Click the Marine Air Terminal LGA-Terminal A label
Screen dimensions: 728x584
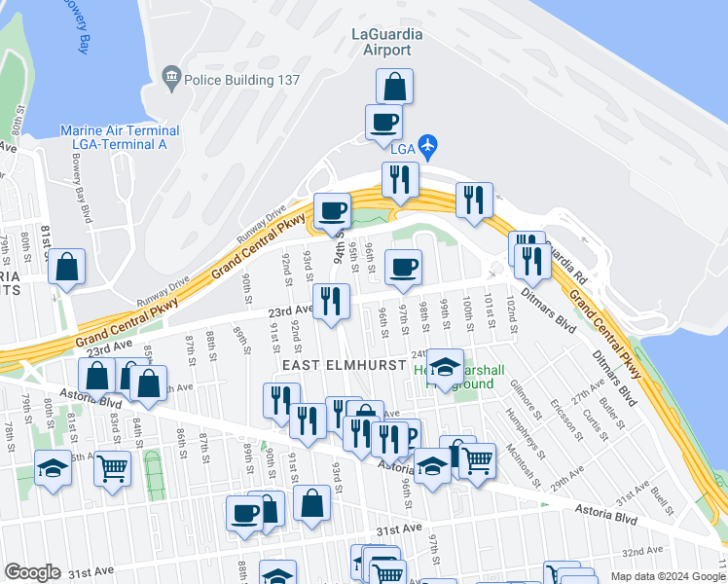click(x=120, y=137)
